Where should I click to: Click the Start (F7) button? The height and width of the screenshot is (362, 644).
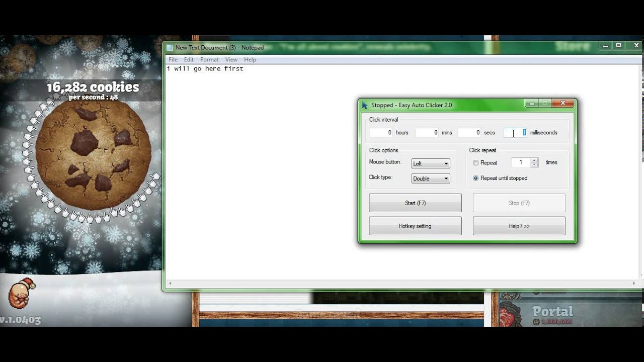coord(415,203)
